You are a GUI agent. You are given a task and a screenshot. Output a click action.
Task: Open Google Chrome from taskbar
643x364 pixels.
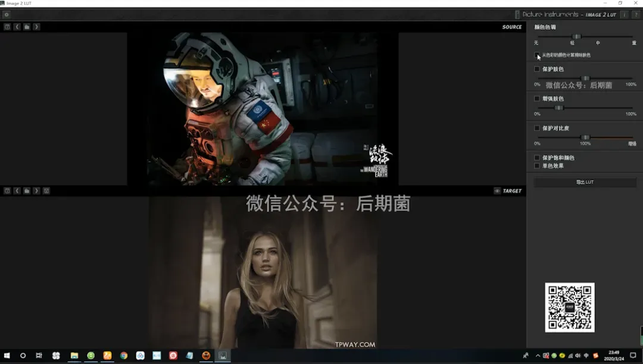coord(124,356)
